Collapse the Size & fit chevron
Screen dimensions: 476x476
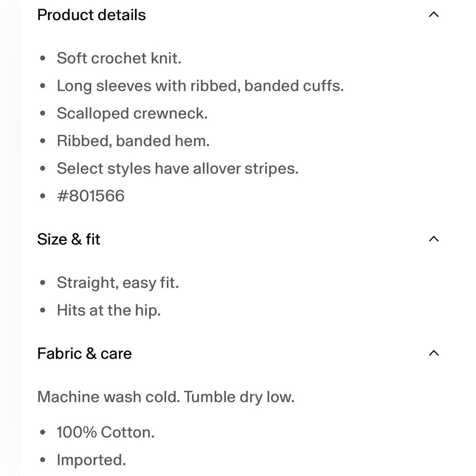[x=434, y=239]
